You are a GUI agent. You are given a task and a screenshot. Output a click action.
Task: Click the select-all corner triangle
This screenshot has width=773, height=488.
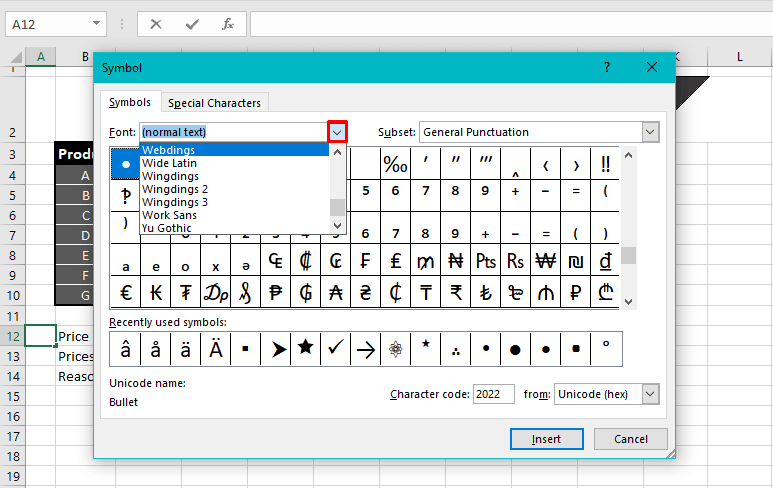(15, 57)
